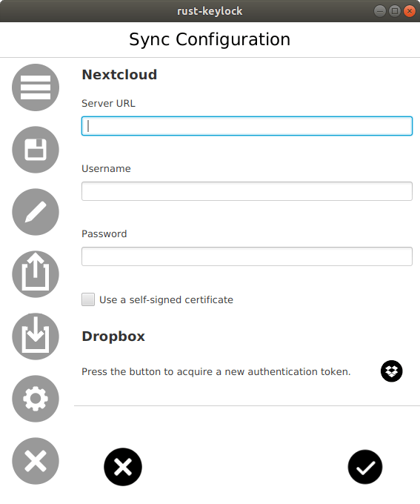Click the export upload arrow icon
420x504 pixels.
(36, 274)
